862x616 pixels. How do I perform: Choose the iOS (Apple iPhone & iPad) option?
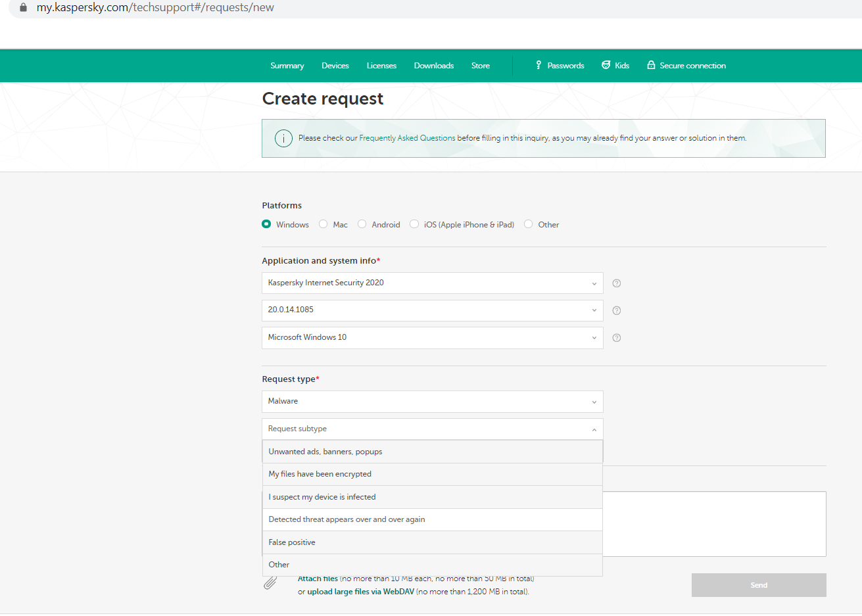(x=414, y=224)
